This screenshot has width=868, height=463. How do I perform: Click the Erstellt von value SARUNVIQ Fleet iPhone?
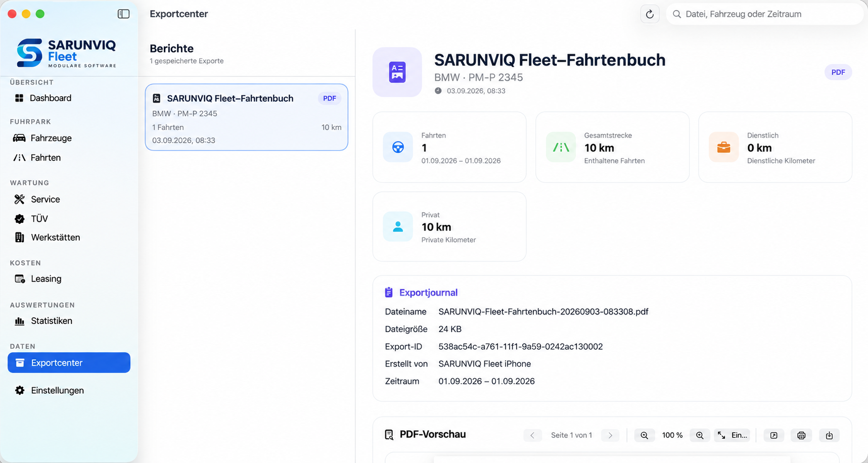[485, 364]
